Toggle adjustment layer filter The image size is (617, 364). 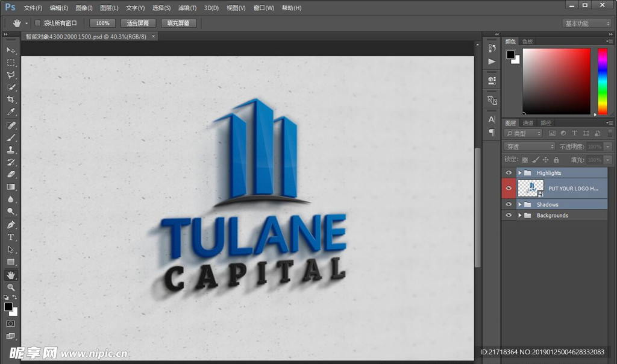563,133
